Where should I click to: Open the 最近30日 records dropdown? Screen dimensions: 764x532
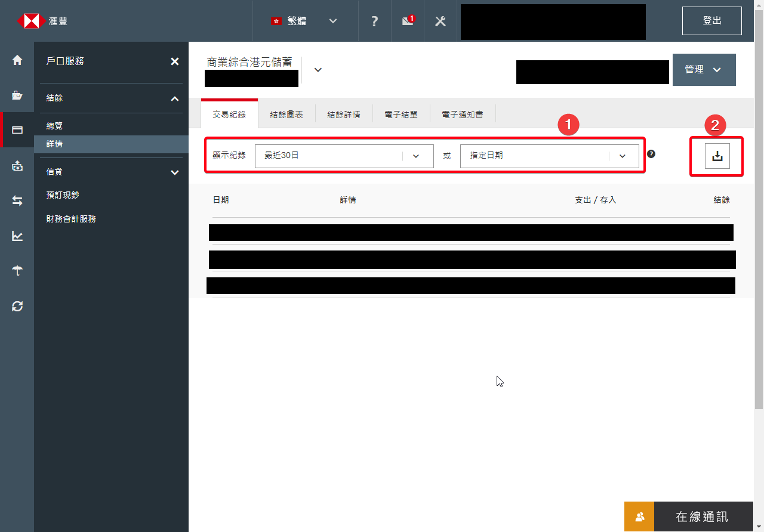[344, 156]
